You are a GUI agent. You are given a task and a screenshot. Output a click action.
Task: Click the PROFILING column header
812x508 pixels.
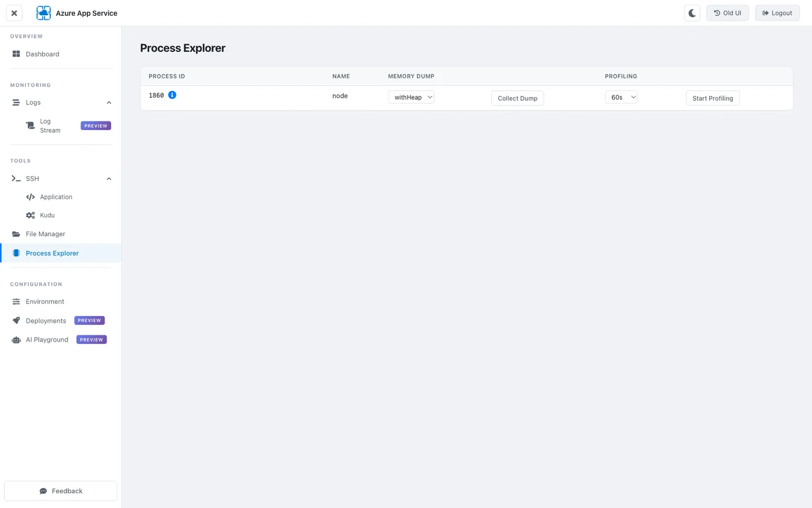(621, 76)
